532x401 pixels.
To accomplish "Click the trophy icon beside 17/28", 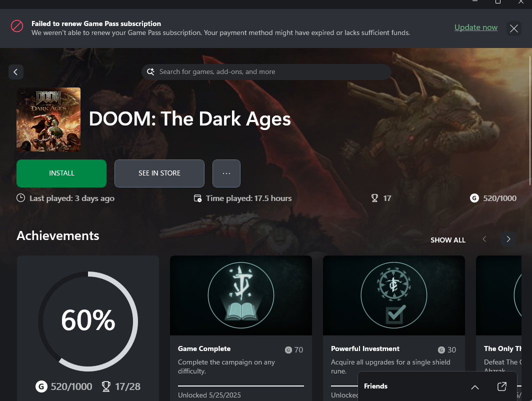I will point(106,386).
